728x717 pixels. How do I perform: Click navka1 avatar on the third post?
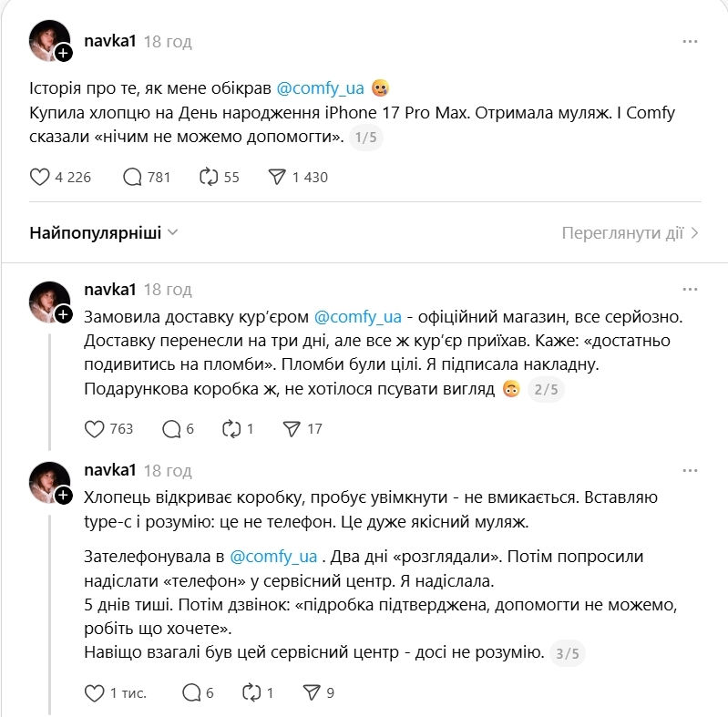[x=49, y=482]
